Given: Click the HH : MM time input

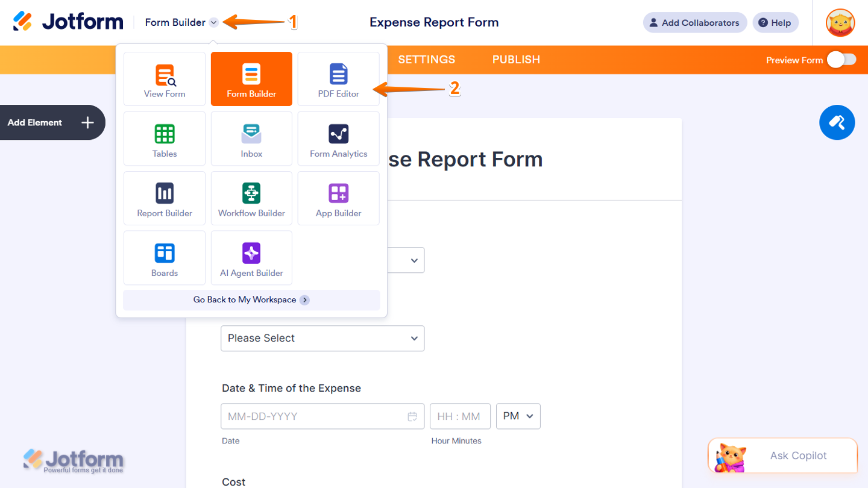Looking at the screenshot, I should coord(460,416).
